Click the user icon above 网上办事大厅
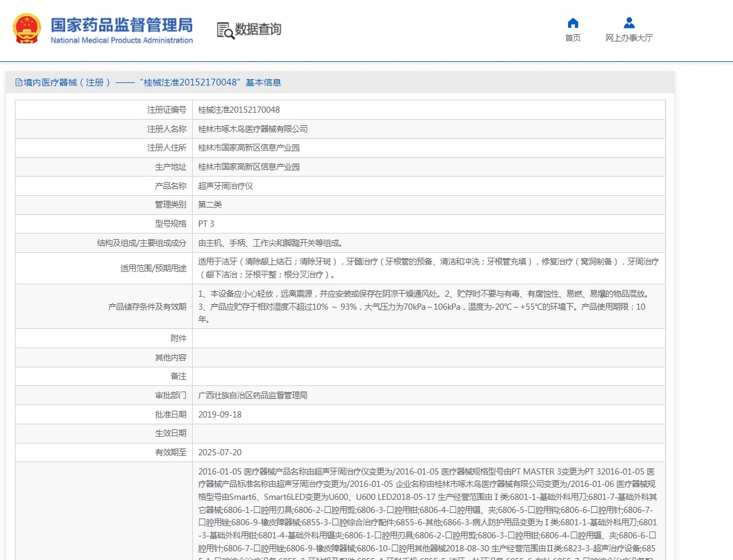 point(629,24)
